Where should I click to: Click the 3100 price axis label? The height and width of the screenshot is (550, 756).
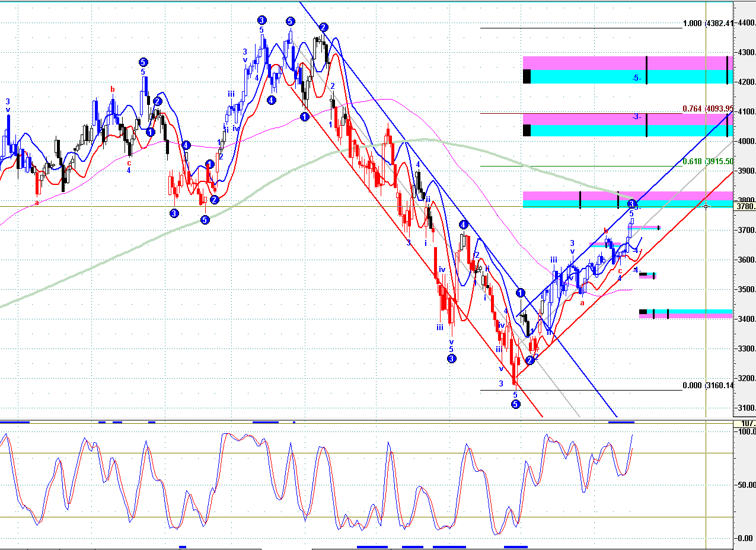pos(747,408)
